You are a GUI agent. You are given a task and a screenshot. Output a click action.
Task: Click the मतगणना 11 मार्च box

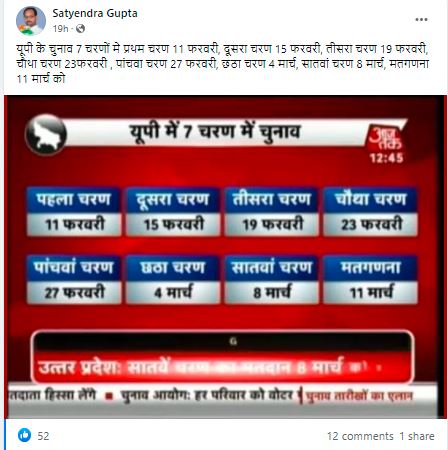(x=370, y=279)
